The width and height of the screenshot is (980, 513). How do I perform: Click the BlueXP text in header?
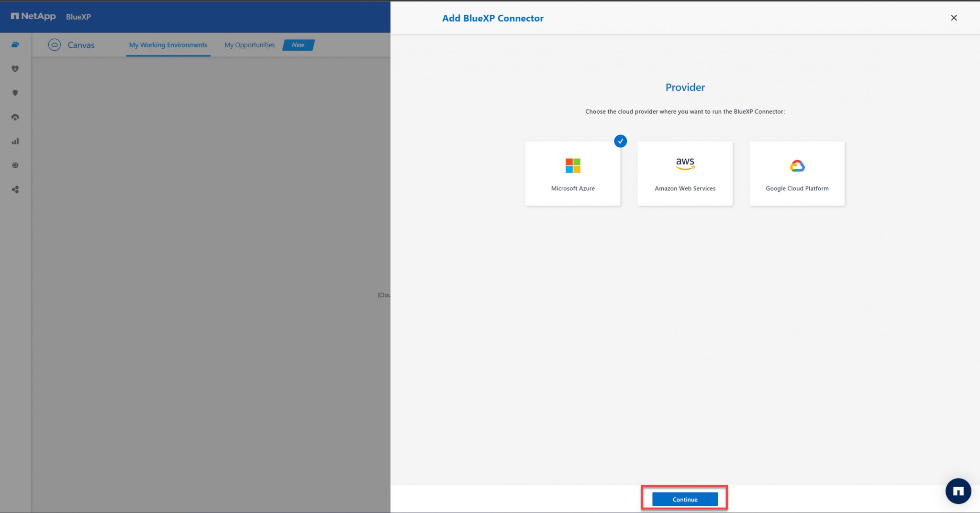(80, 17)
